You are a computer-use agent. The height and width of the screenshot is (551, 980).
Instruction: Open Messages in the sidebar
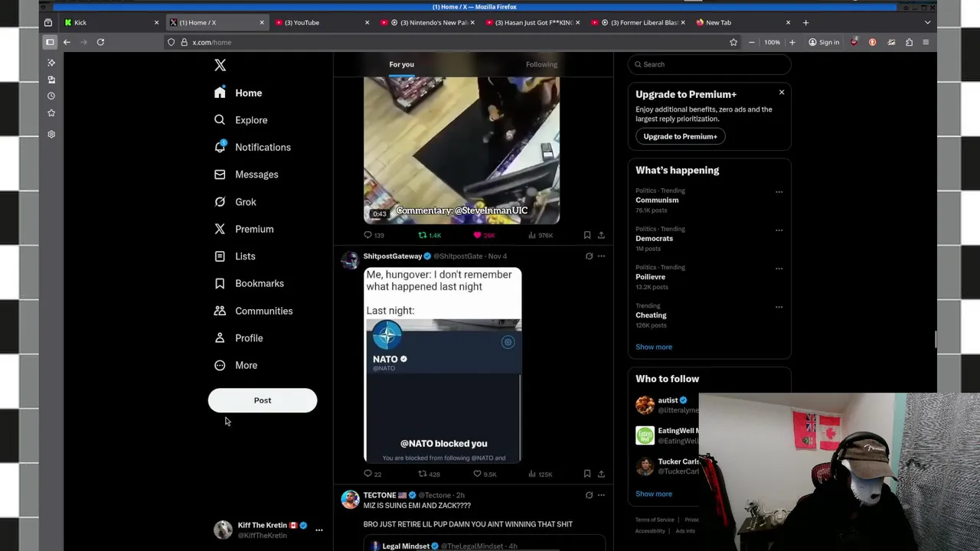(246, 174)
